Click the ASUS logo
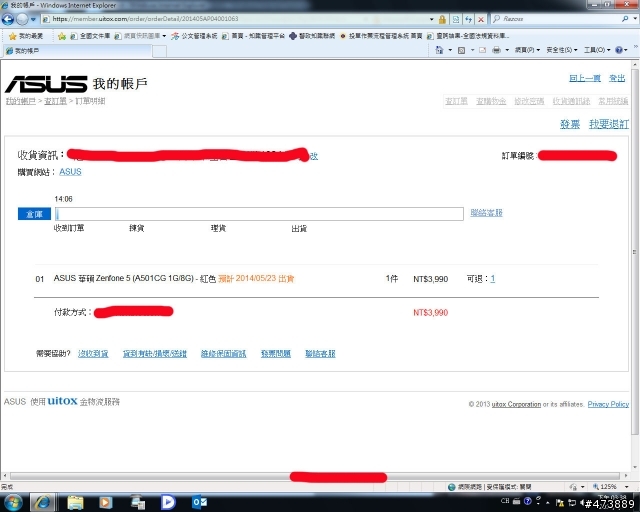 [46, 84]
